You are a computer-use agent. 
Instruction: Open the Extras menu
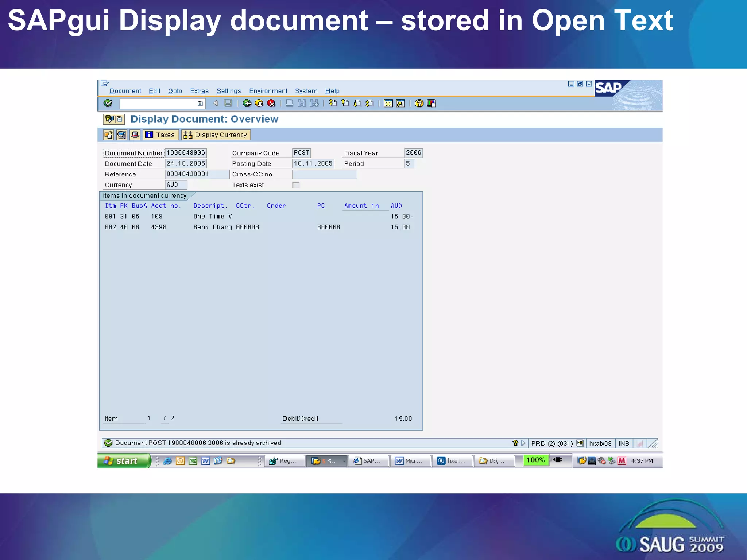pyautogui.click(x=199, y=91)
